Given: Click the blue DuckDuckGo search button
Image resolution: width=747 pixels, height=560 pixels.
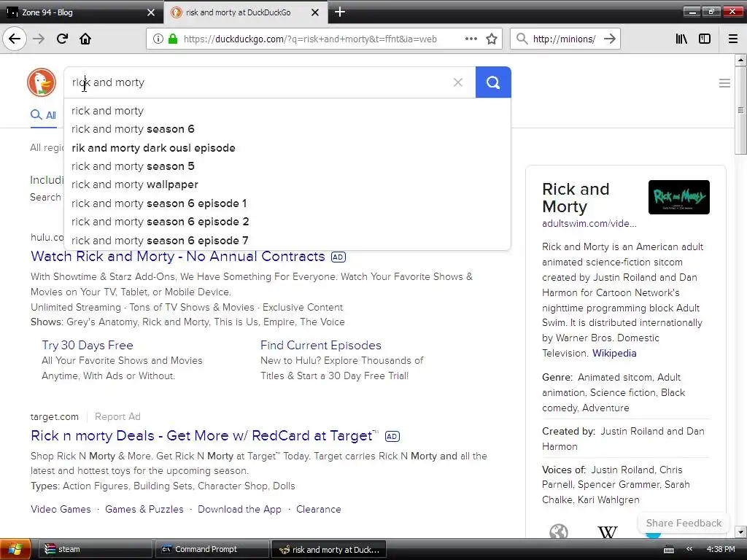Looking at the screenshot, I should click(493, 82).
